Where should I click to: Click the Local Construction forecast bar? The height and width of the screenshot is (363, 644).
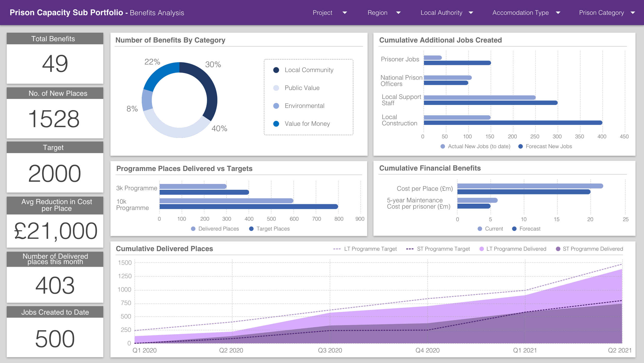[513, 123]
